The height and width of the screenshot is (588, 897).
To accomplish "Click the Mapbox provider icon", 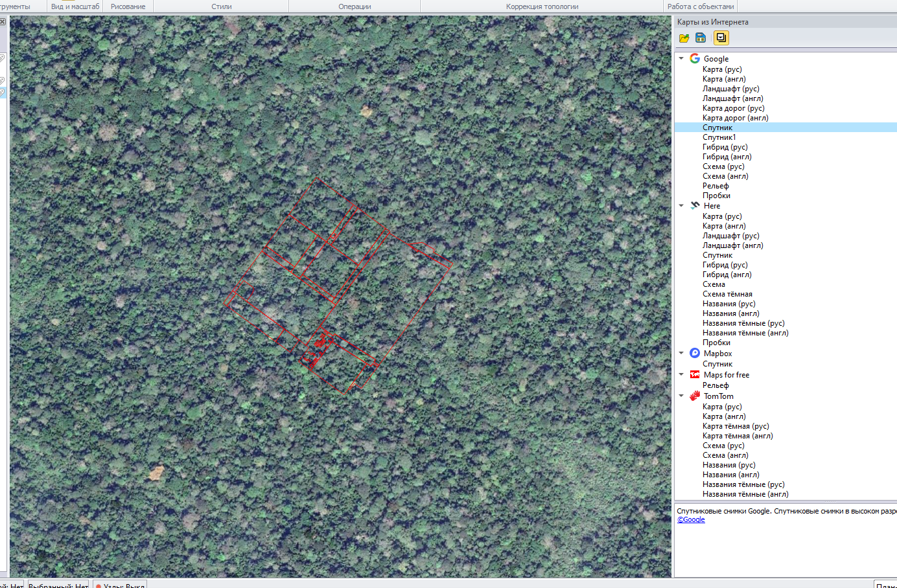I will (x=695, y=353).
